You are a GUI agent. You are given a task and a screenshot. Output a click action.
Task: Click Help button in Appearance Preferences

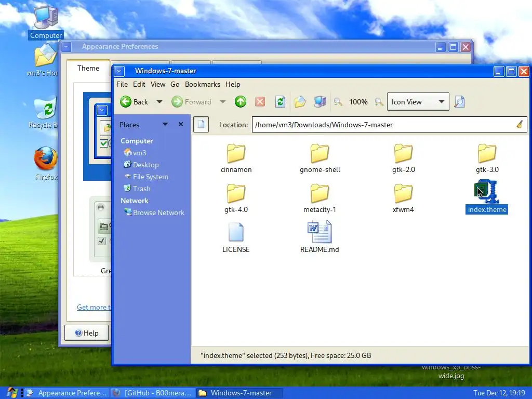click(x=87, y=333)
